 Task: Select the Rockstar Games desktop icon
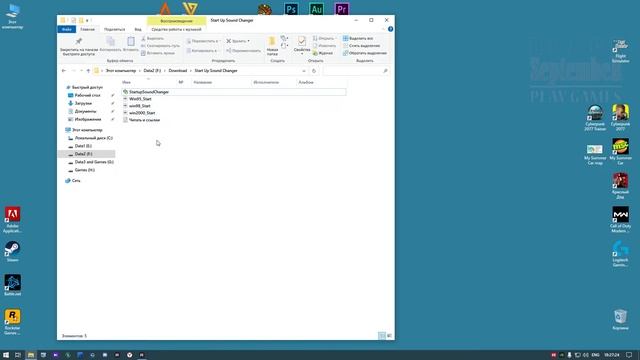coord(12,322)
